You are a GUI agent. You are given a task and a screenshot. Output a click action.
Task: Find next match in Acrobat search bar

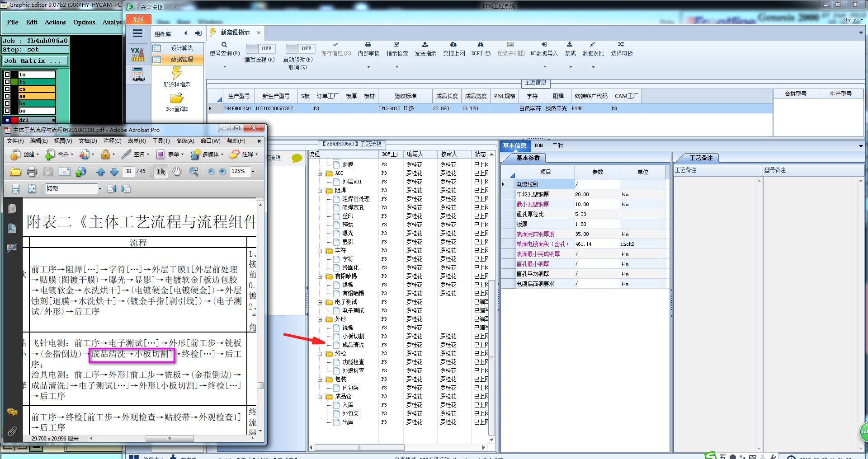pos(126,189)
